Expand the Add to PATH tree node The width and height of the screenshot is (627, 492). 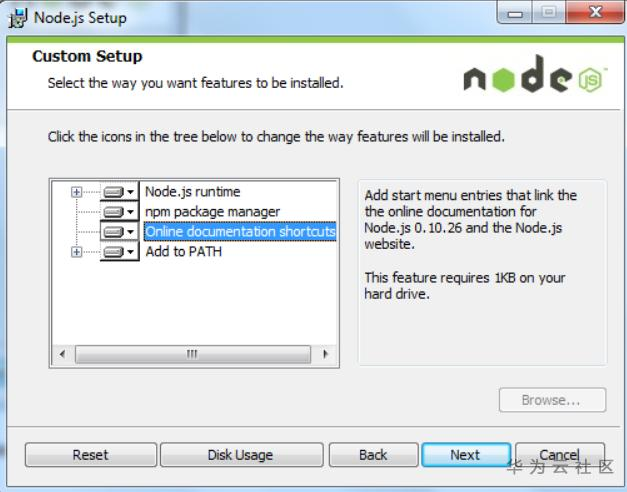[76, 252]
